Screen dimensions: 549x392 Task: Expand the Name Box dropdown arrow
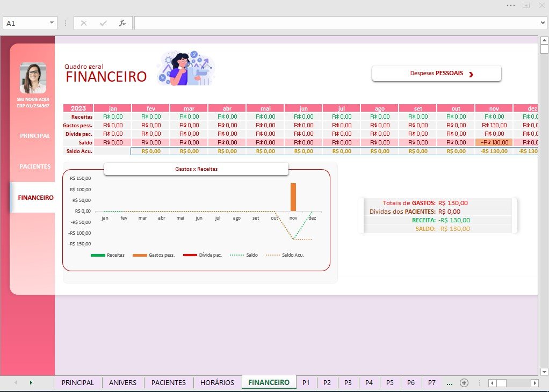pyautogui.click(x=52, y=23)
